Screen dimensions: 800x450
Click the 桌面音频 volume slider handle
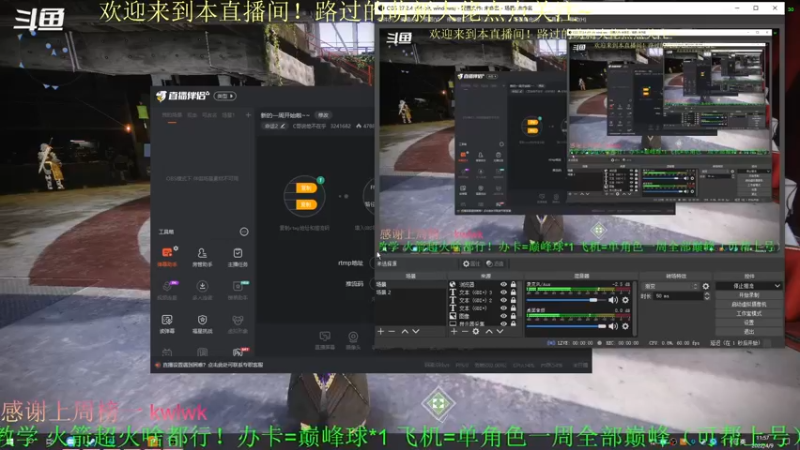[x=603, y=326]
